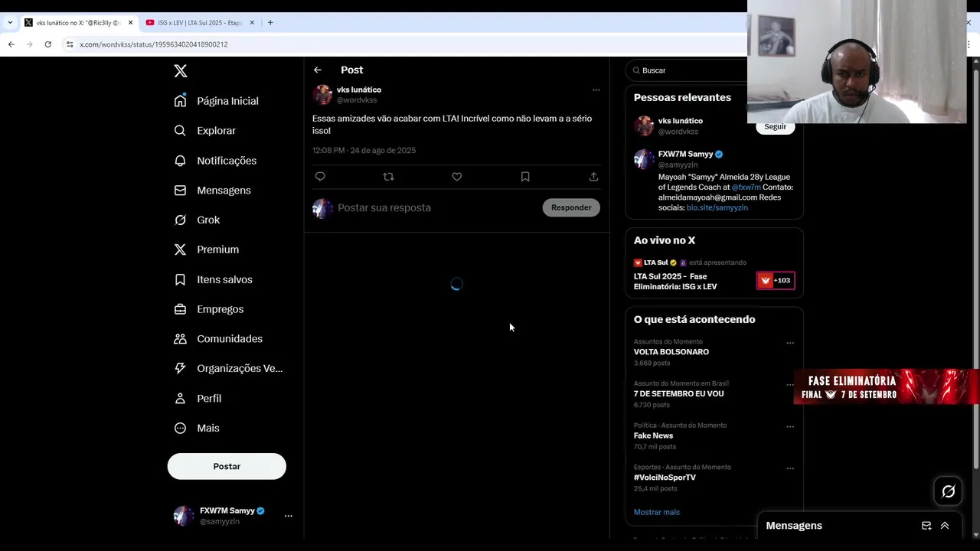Click the Itens salvos bookmark icon
980x551 pixels.
(x=180, y=279)
